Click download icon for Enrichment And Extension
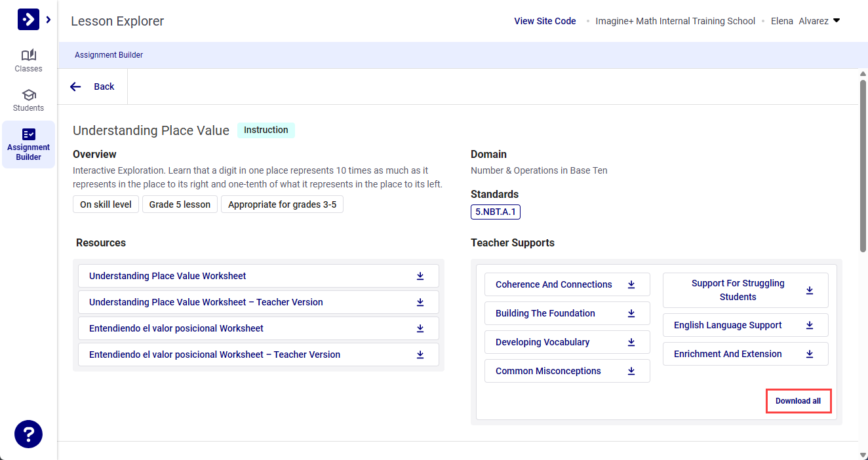 point(810,354)
